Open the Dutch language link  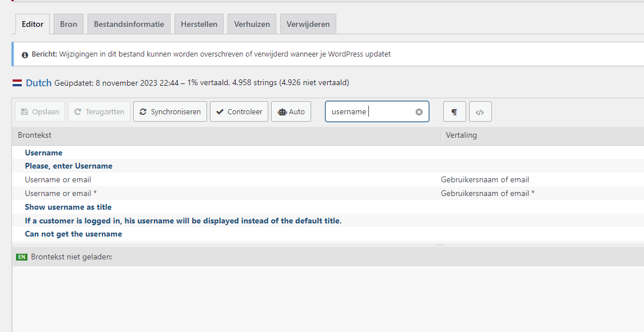(x=39, y=83)
